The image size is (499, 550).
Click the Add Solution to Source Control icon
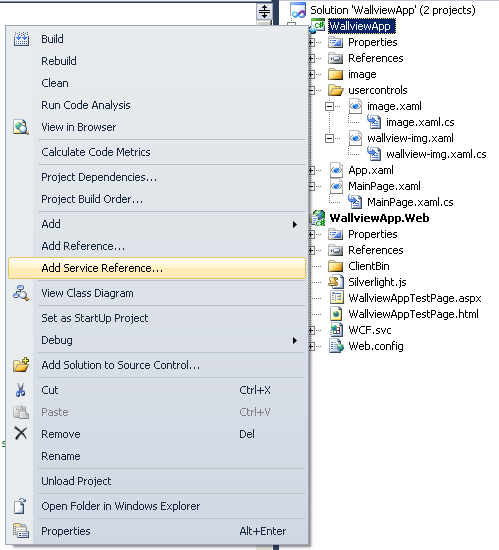click(21, 365)
